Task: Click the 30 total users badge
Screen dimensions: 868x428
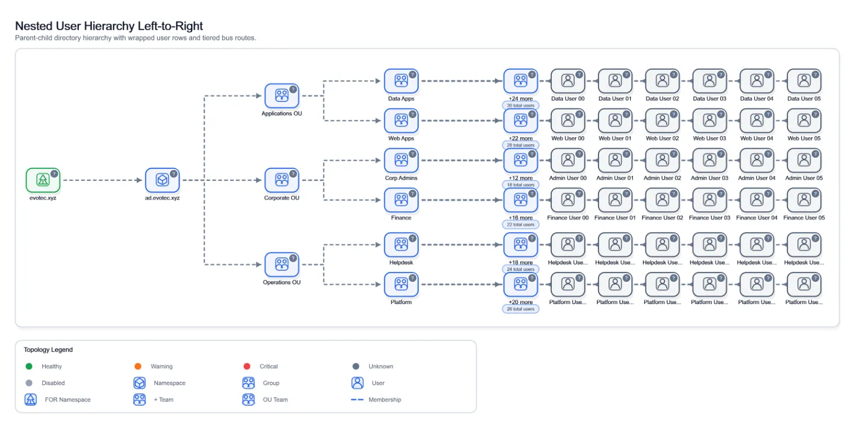Action: click(521, 105)
